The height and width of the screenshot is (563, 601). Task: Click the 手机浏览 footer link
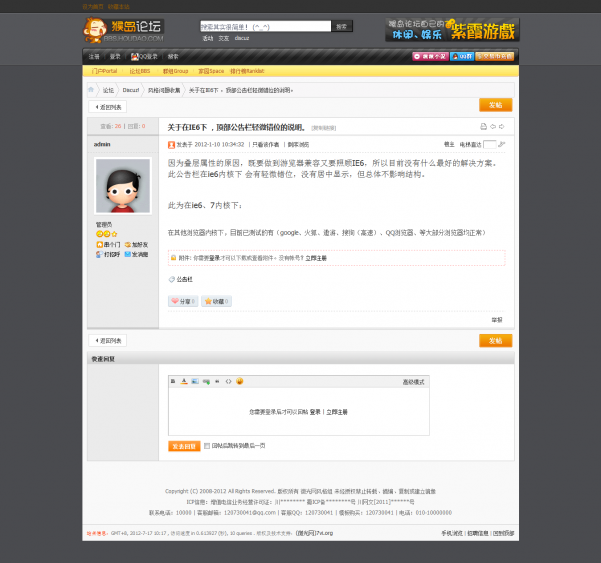coord(452,533)
